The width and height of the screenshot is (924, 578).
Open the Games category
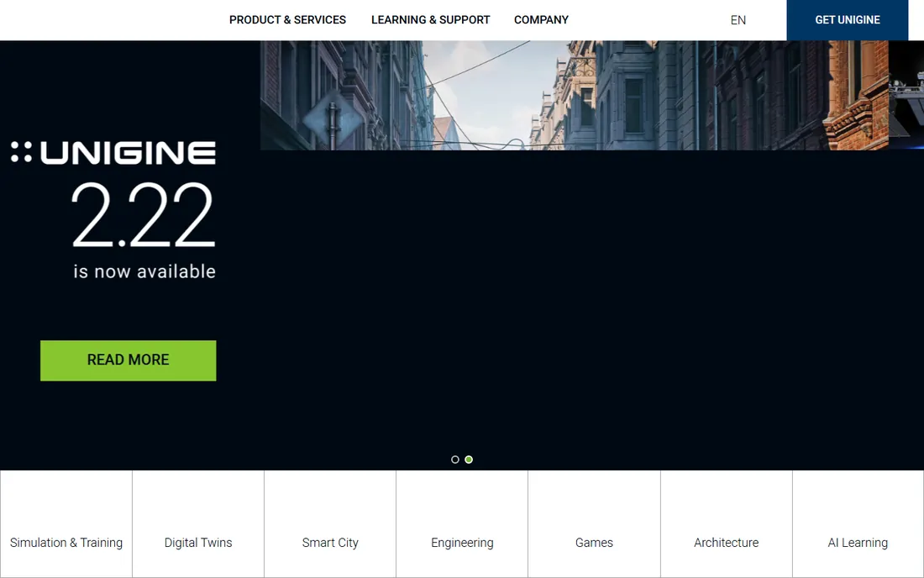(x=594, y=523)
